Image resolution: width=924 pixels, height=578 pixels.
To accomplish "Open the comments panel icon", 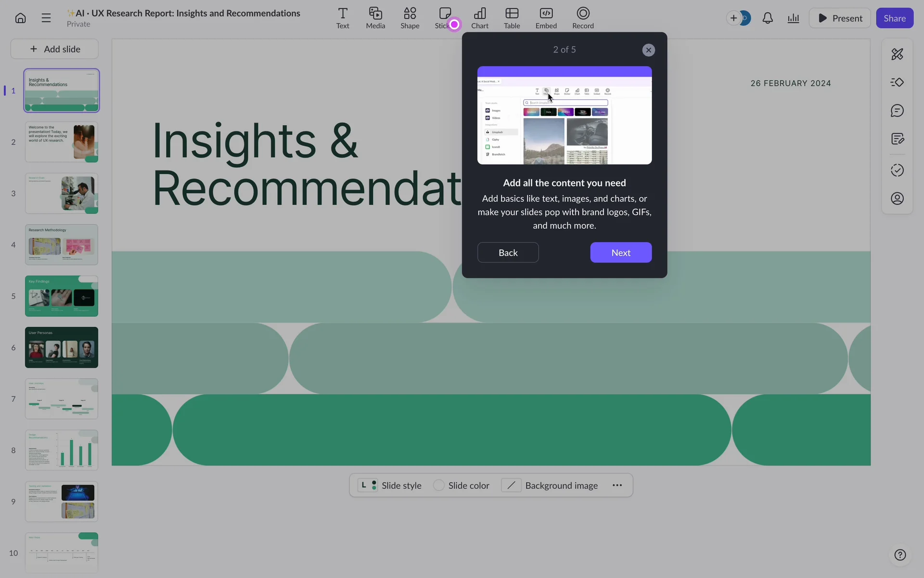I will point(897,111).
